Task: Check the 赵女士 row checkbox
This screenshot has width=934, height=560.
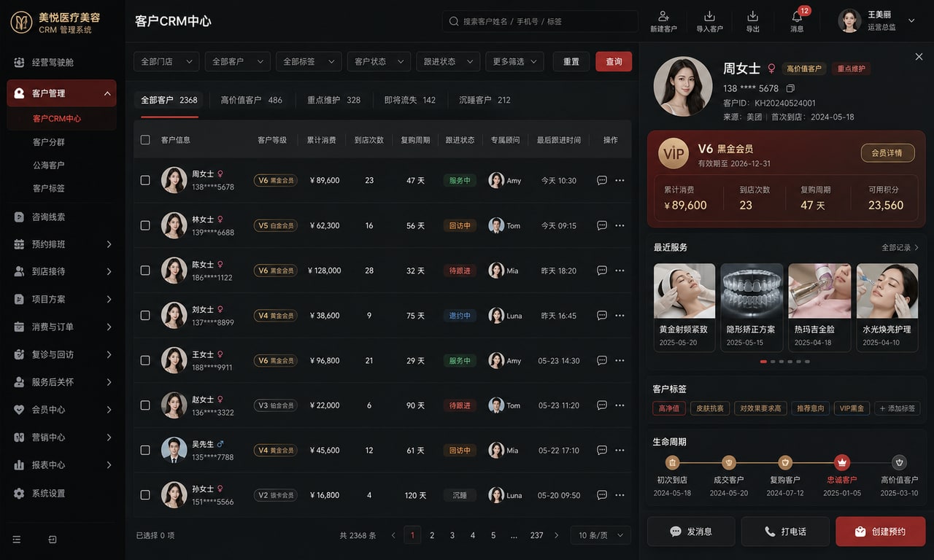Action: point(145,405)
